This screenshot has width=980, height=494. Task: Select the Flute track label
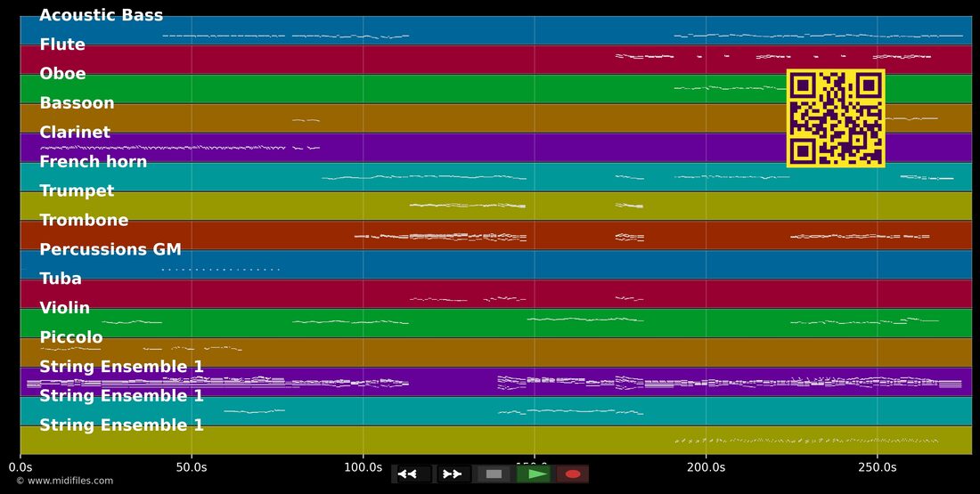(62, 45)
